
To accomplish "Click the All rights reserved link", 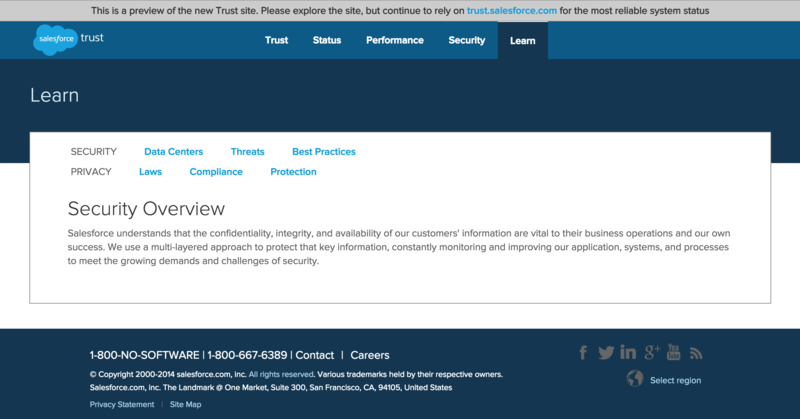I will [x=281, y=374].
